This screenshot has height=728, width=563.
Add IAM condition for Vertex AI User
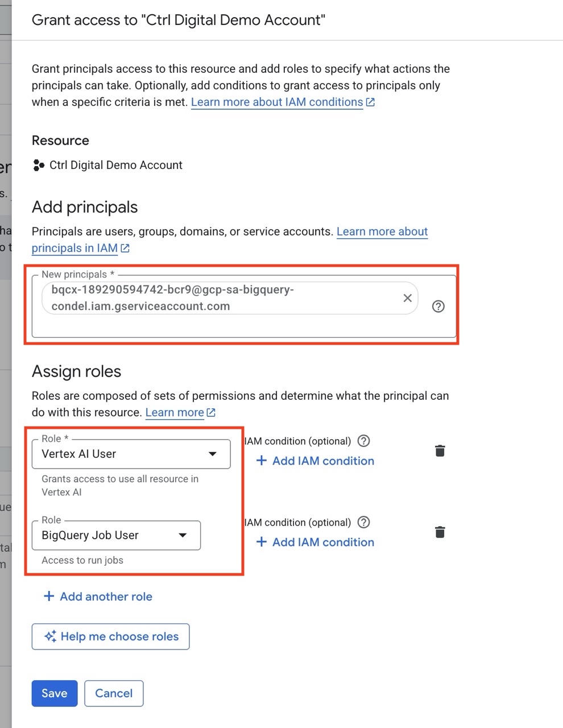pos(315,461)
